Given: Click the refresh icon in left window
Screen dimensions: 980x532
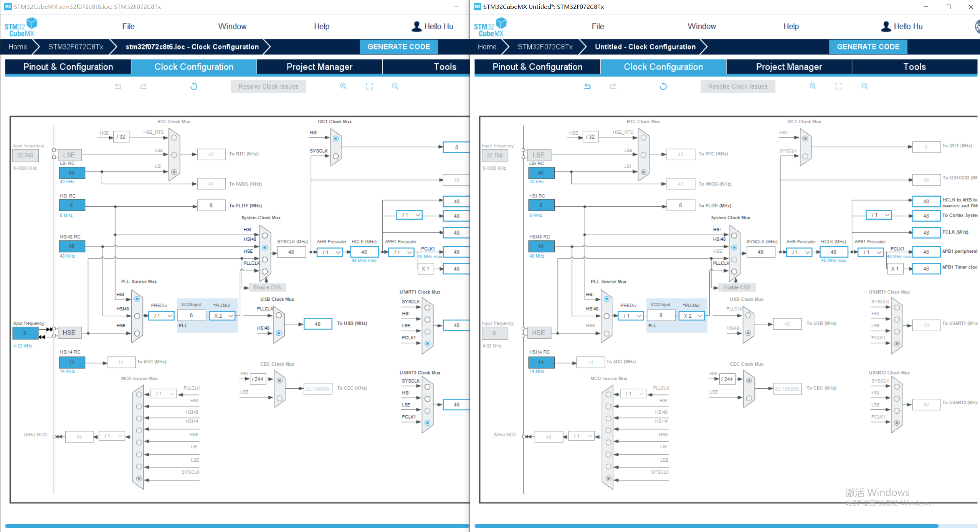Looking at the screenshot, I should tap(194, 86).
